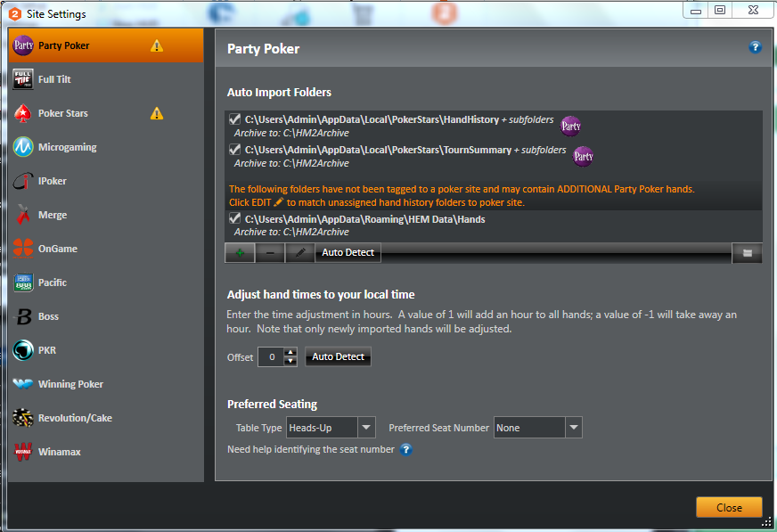
Task: Open help via top-right question mark icon
Action: click(x=755, y=47)
